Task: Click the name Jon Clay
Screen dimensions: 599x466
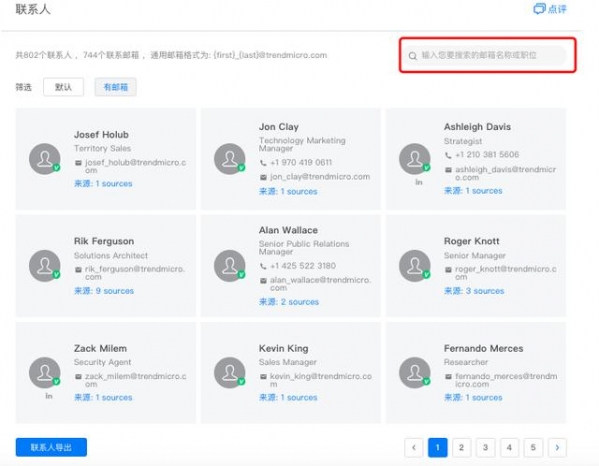Action: [x=279, y=127]
